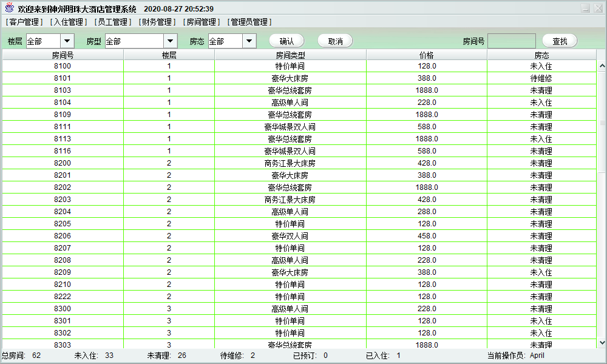Expand the 房型 dropdown

[x=171, y=41]
